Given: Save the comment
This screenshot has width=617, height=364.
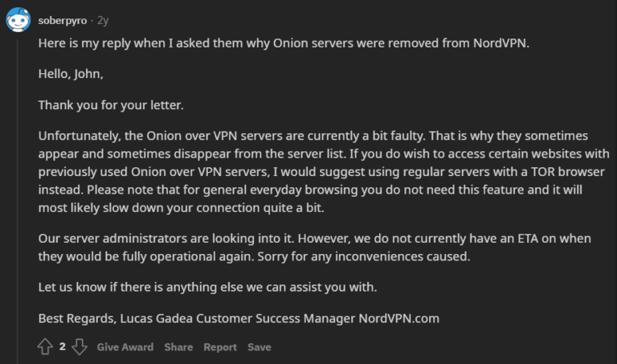Looking at the screenshot, I should pyautogui.click(x=259, y=347).
